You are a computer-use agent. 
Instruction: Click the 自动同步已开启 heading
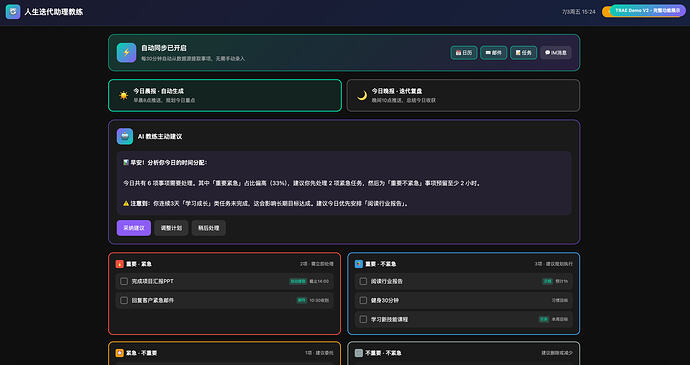coord(164,48)
